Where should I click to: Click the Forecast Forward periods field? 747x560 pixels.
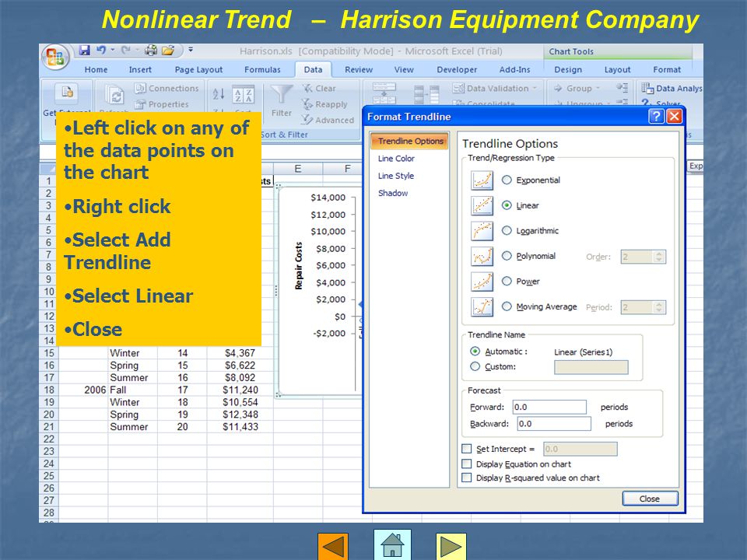[x=549, y=407]
